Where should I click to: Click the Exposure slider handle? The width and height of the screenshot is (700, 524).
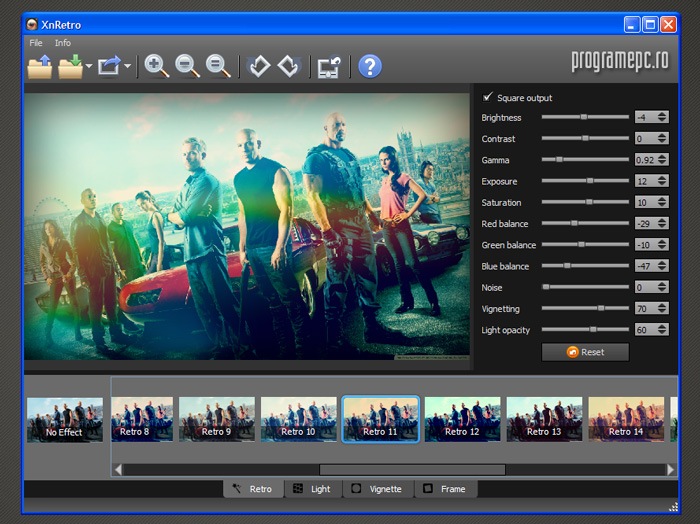tap(590, 181)
